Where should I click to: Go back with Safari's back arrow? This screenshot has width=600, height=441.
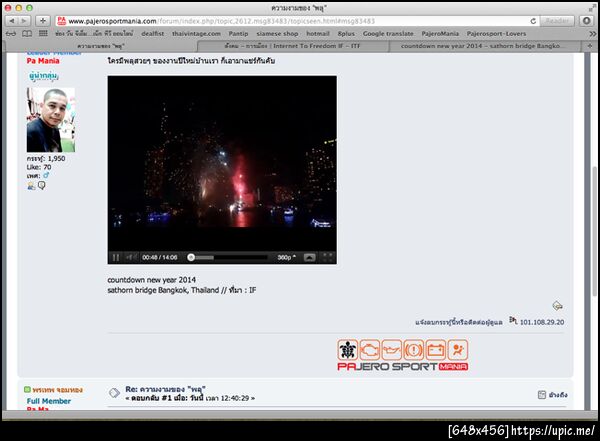[12, 21]
